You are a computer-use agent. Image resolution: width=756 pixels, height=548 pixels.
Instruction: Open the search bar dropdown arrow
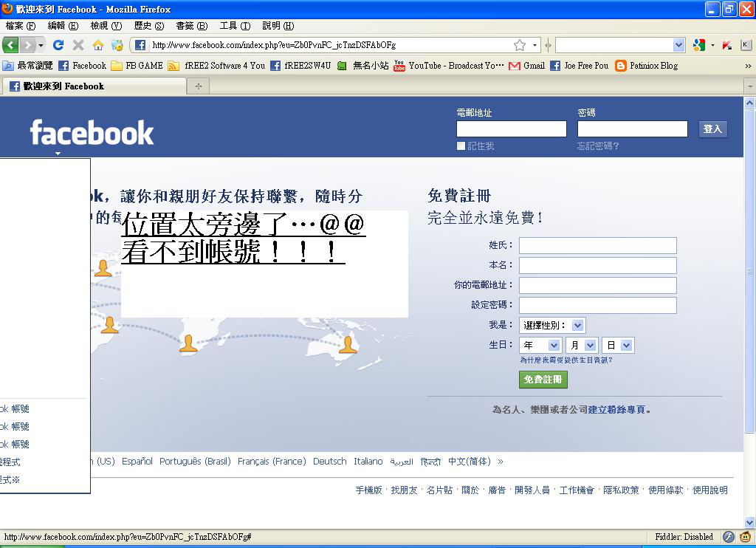pos(678,45)
